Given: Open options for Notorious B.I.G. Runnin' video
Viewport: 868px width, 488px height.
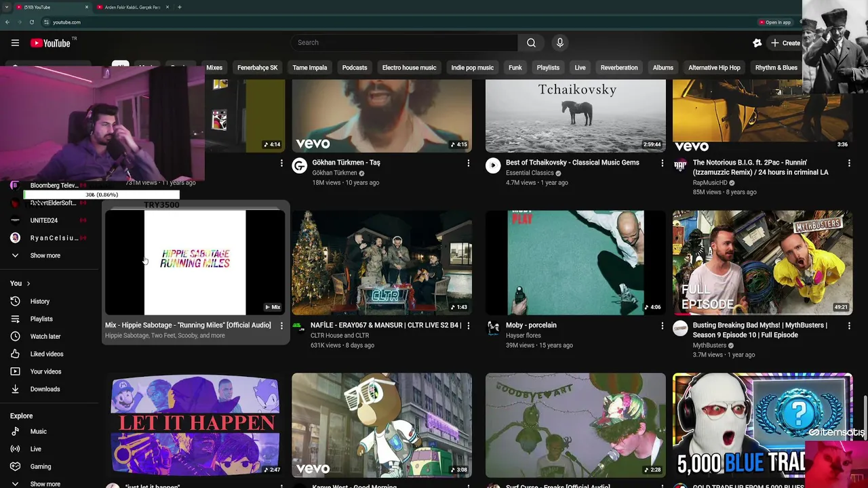Looking at the screenshot, I should 849,163.
